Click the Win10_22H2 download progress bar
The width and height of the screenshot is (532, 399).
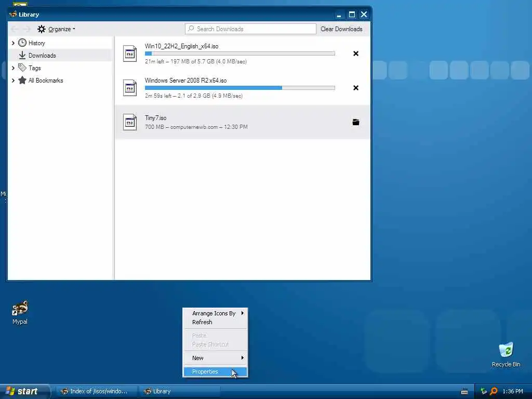[x=240, y=54]
